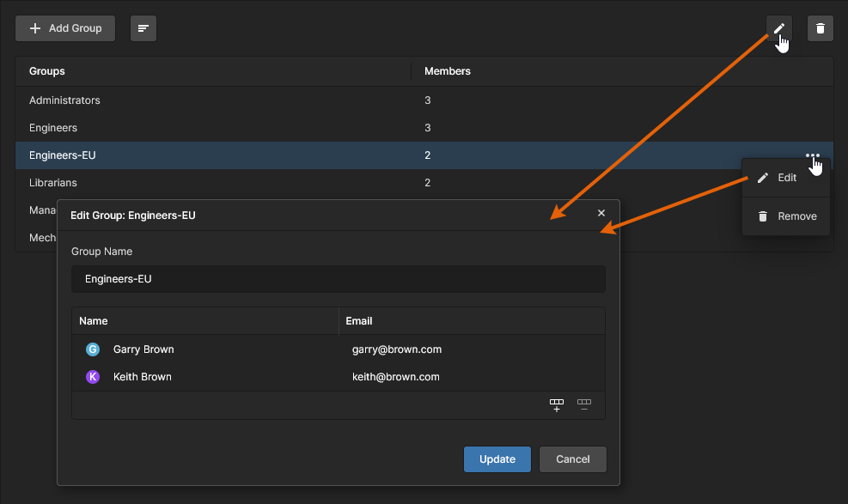This screenshot has height=504, width=848.
Task: Click the pencil edit icon in top toolbar
Action: [778, 28]
